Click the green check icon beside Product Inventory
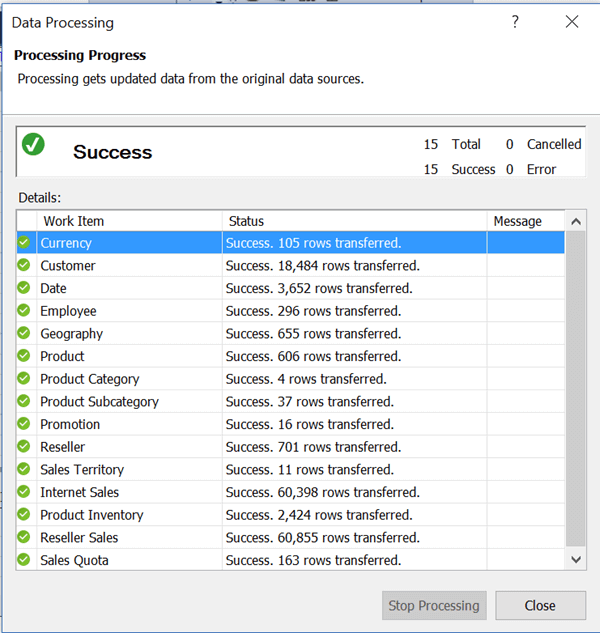 [24, 514]
